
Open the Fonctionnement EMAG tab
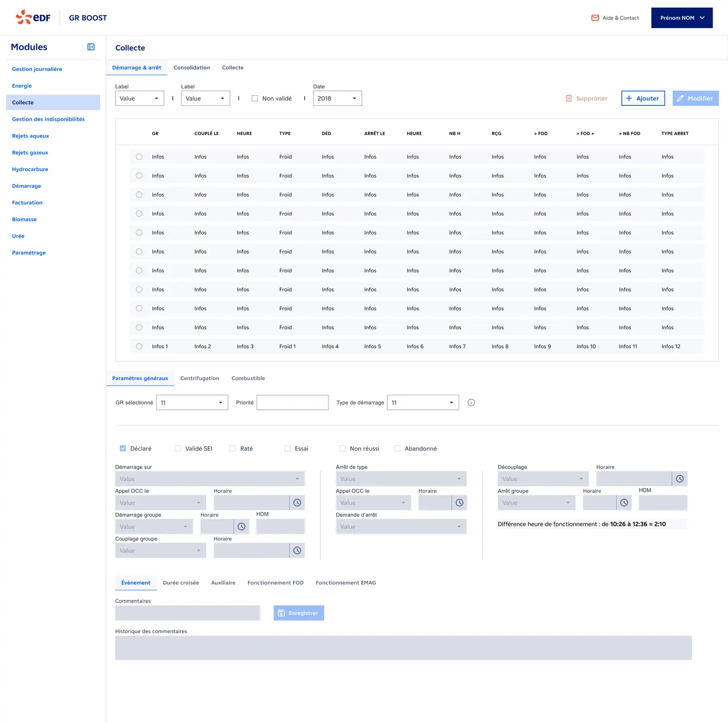346,583
